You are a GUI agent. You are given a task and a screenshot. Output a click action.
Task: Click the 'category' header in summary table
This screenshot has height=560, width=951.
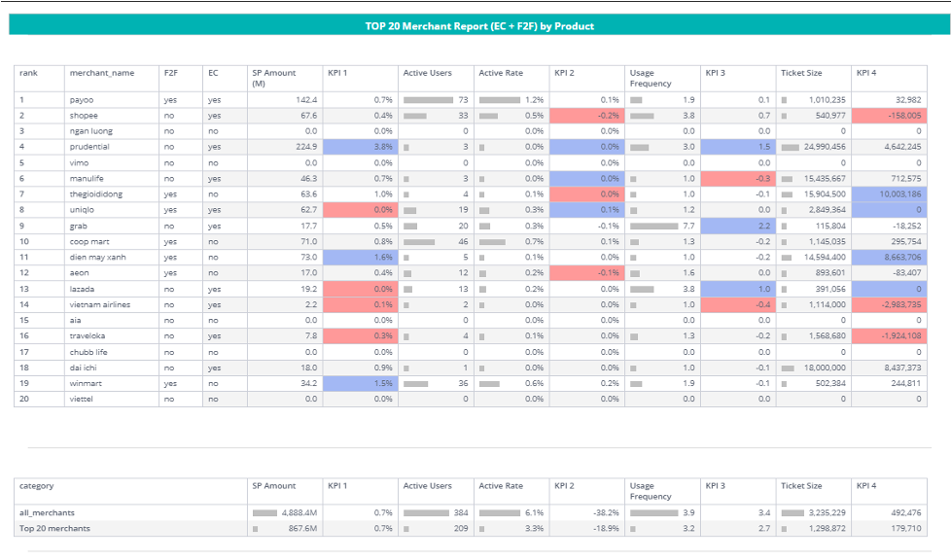(36, 486)
